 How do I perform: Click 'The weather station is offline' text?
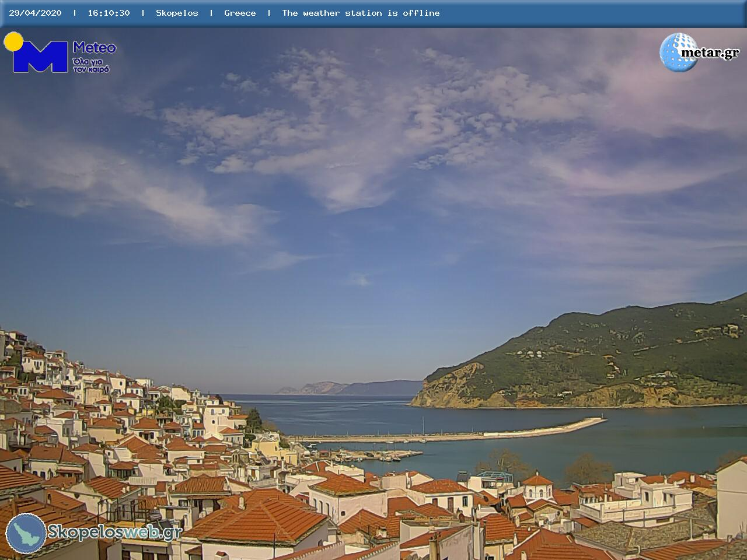pos(361,13)
